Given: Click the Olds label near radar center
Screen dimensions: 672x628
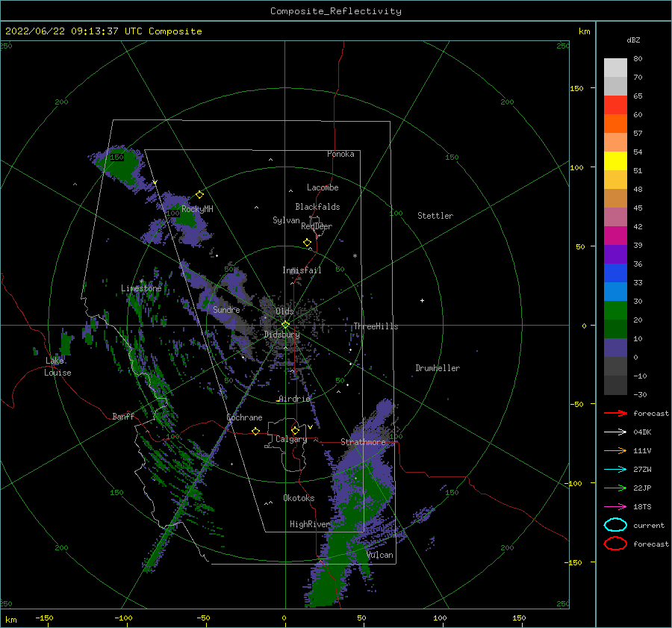Looking at the screenshot, I should (284, 311).
